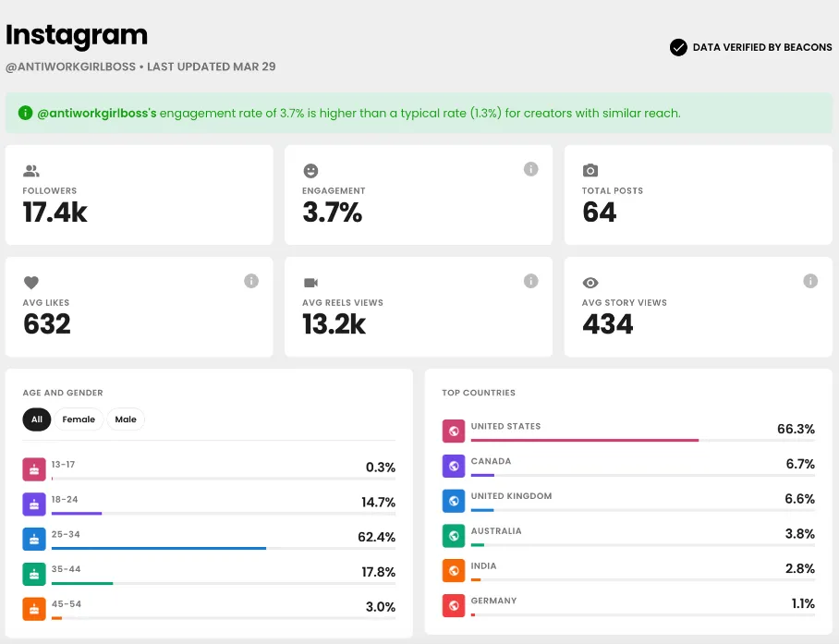This screenshot has width=839, height=644.
Task: Open the Engagement info tooltip icon
Action: coord(530,169)
